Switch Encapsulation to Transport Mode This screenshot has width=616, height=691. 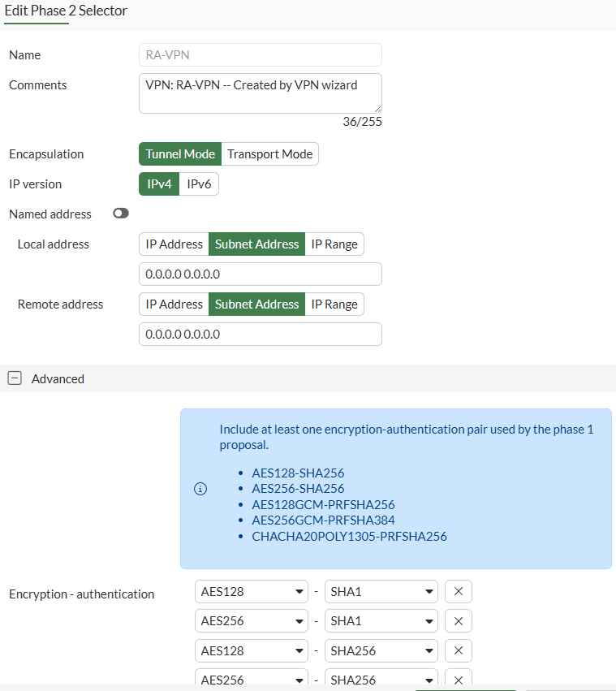269,153
